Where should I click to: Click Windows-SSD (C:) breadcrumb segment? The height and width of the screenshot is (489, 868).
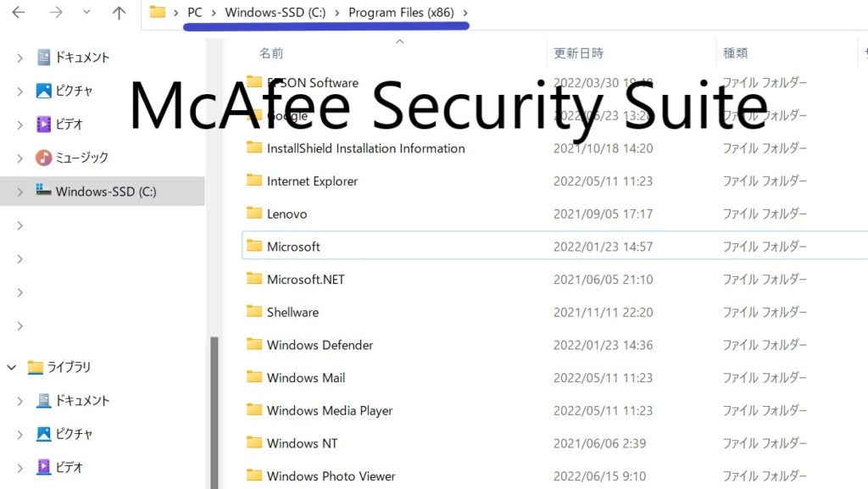(x=275, y=12)
